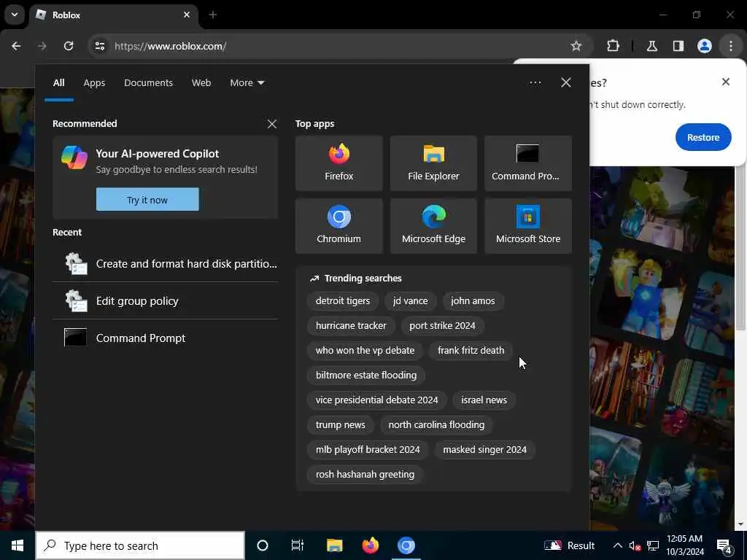The image size is (747, 560).
Task: Click Try it now for Copilot
Action: 147,200
